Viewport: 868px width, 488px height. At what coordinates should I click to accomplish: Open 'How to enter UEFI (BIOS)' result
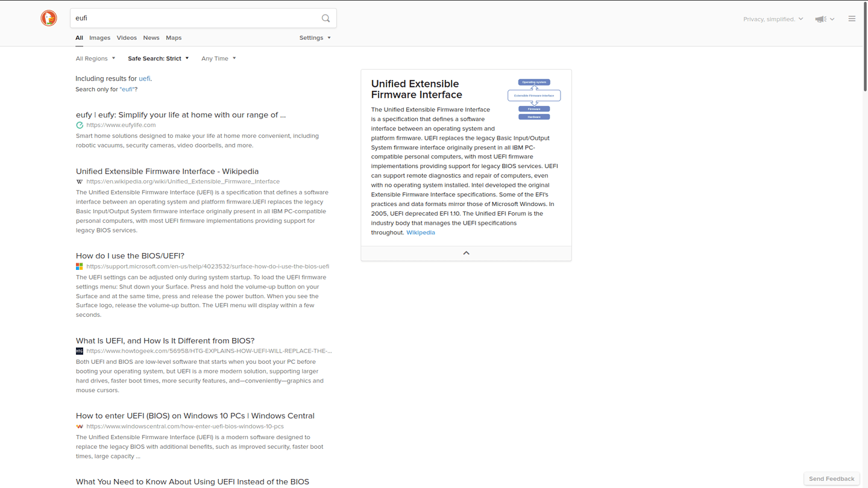pos(195,416)
